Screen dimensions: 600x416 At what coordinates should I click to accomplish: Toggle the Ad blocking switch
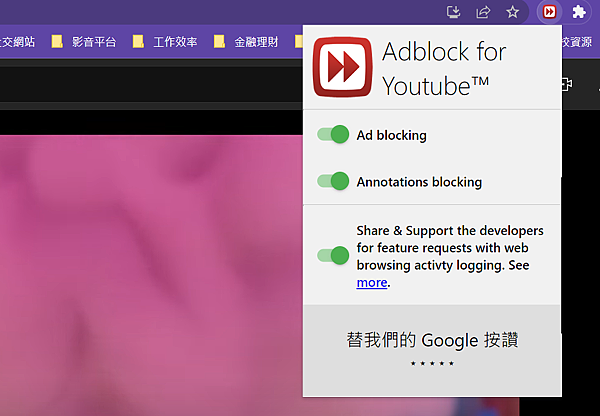click(x=333, y=134)
